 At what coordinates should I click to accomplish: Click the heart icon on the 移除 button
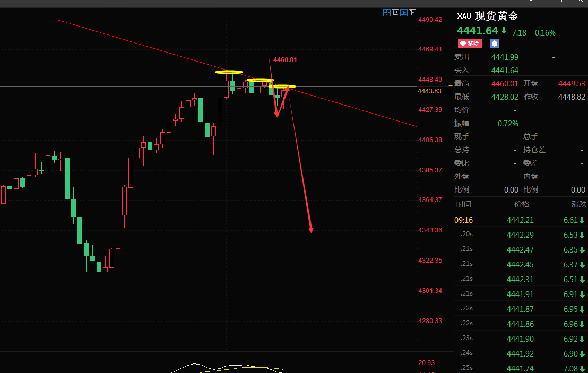463,44
